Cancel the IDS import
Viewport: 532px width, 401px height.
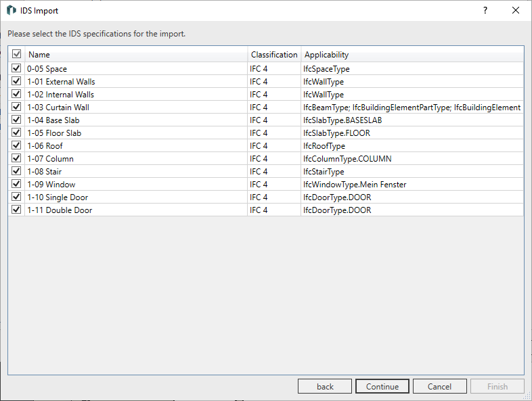pyautogui.click(x=439, y=386)
